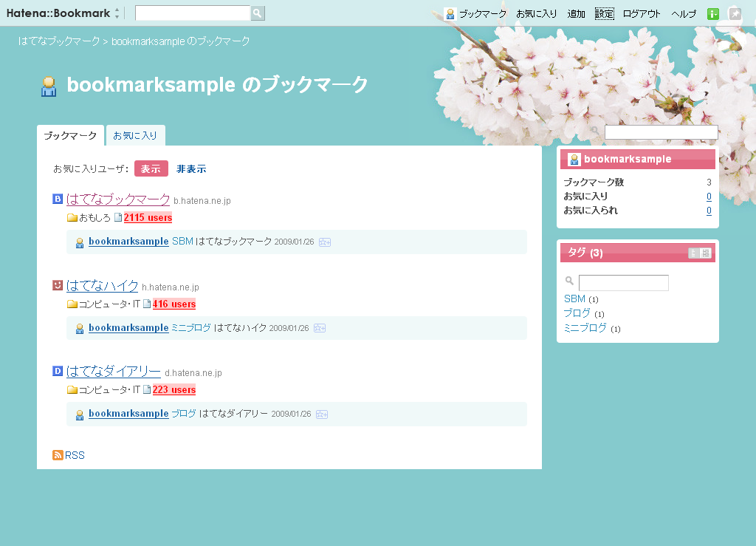Open お気に入り in the top navigation

tap(537, 14)
